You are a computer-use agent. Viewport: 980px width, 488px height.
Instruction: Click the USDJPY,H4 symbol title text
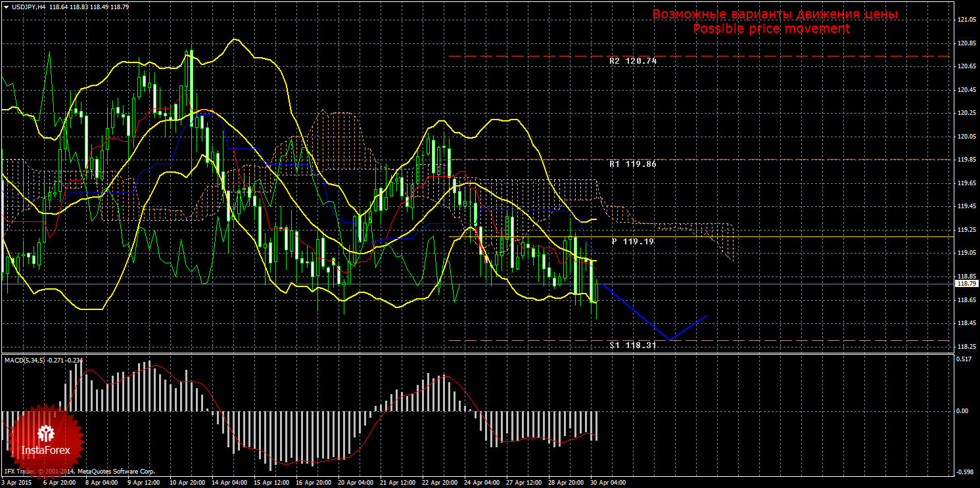[23, 7]
